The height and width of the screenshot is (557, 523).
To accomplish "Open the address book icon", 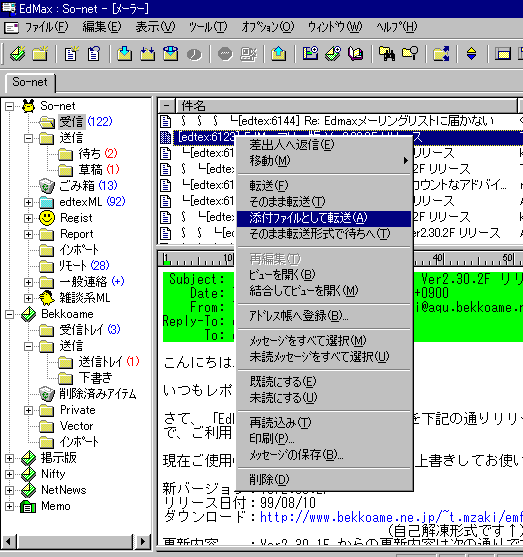I will (x=356, y=54).
